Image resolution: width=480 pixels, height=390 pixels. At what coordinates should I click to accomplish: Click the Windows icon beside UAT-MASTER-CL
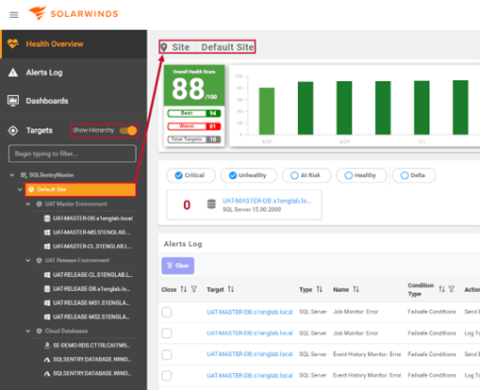[x=47, y=246]
